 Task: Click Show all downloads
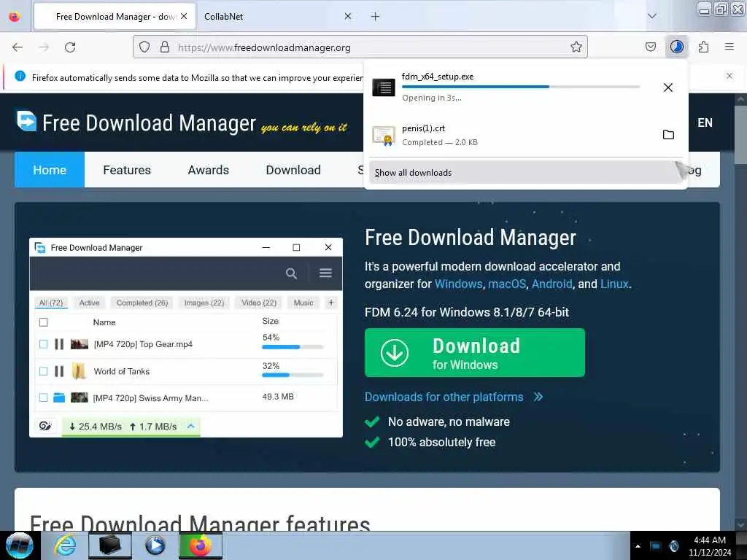coord(525,172)
